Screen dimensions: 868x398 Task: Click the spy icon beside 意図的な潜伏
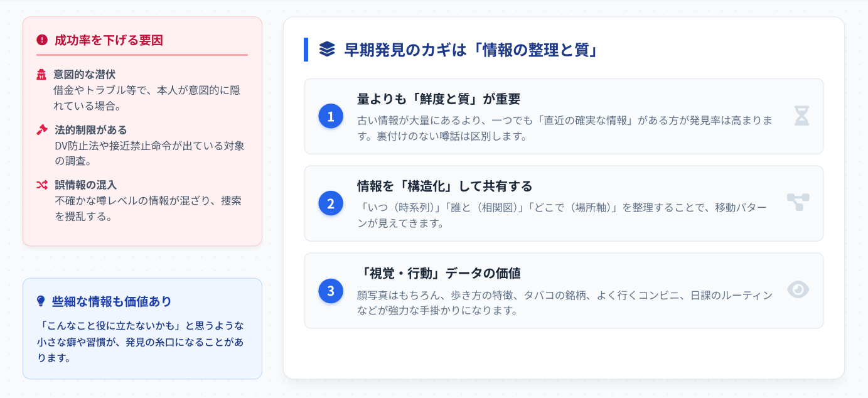[x=42, y=75]
